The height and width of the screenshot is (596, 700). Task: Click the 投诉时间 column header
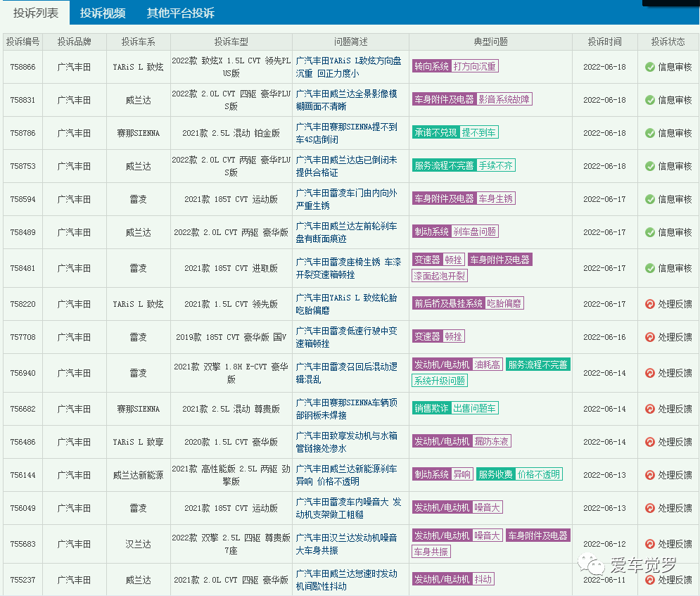coord(604,42)
